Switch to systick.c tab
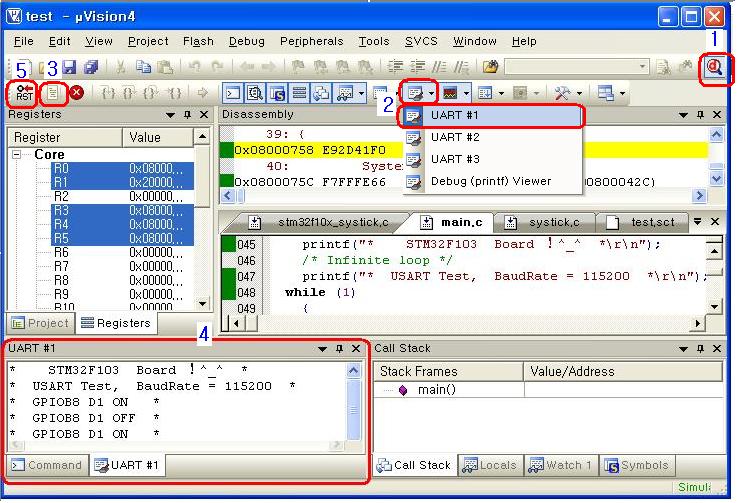Screen dimensions: 737x503 pos(545,222)
